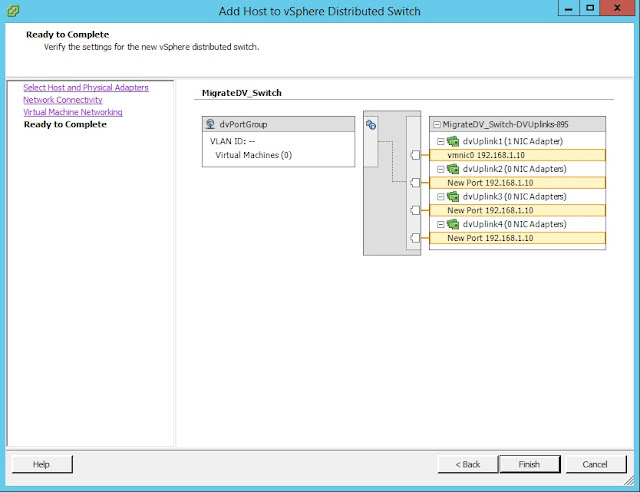This screenshot has height=492, width=640.
Task: Close the window with the red X
Action: (618, 8)
